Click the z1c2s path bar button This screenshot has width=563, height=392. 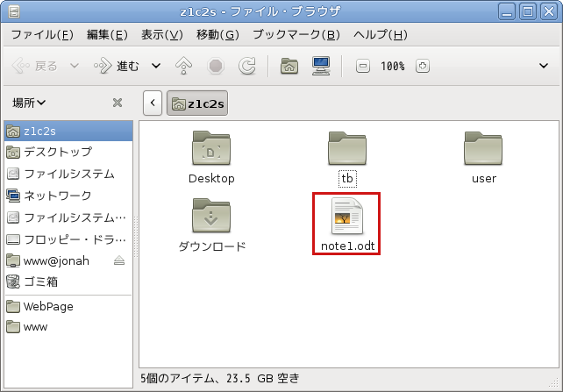[x=198, y=103]
